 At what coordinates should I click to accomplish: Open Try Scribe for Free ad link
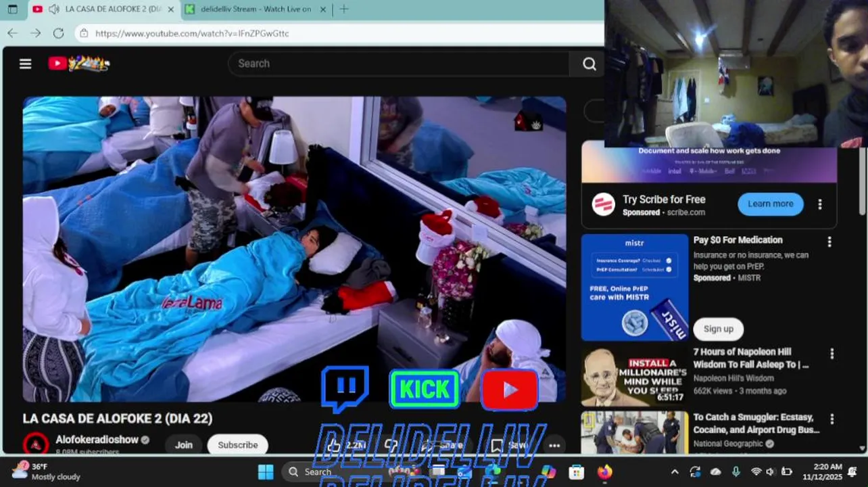(664, 200)
